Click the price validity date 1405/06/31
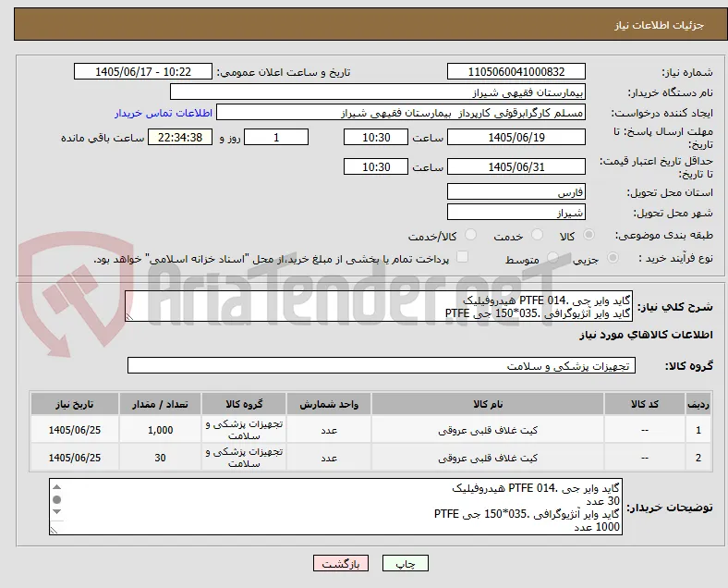Image resolution: width=728 pixels, height=588 pixels. click(516, 166)
